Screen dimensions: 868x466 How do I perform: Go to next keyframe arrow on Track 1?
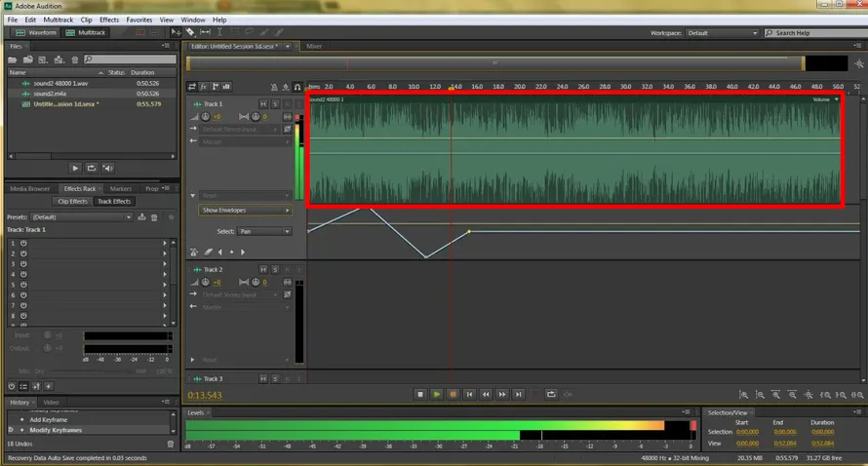pyautogui.click(x=243, y=252)
